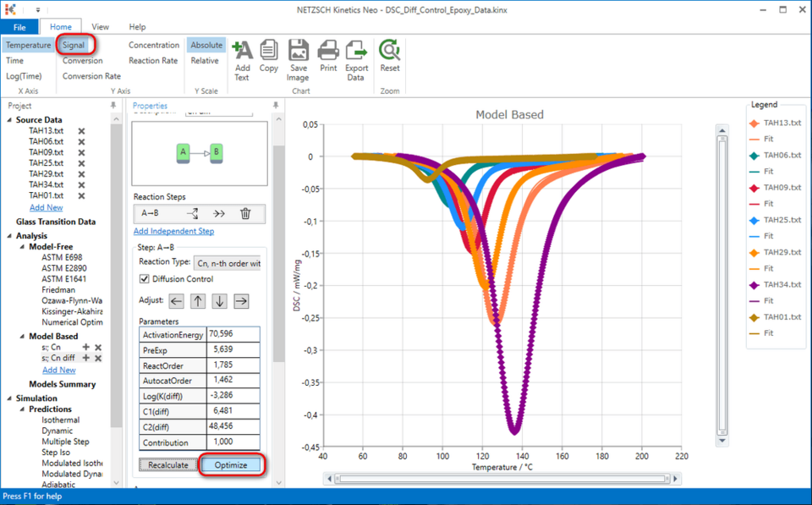The height and width of the screenshot is (505, 812).
Task: Open the Export Data function
Action: coord(356,53)
